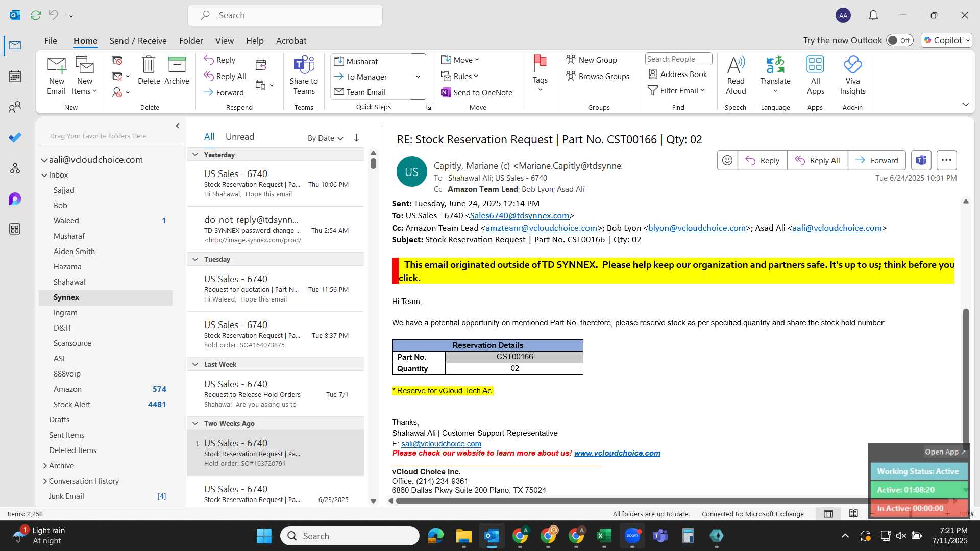Open Zoom from Windows taskbar

pyautogui.click(x=632, y=536)
